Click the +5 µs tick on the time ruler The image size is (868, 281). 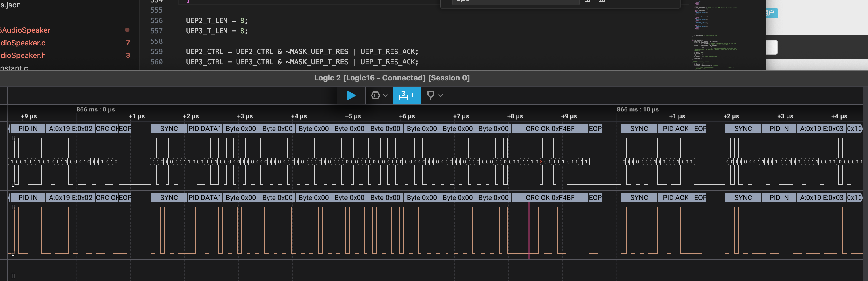tap(353, 116)
